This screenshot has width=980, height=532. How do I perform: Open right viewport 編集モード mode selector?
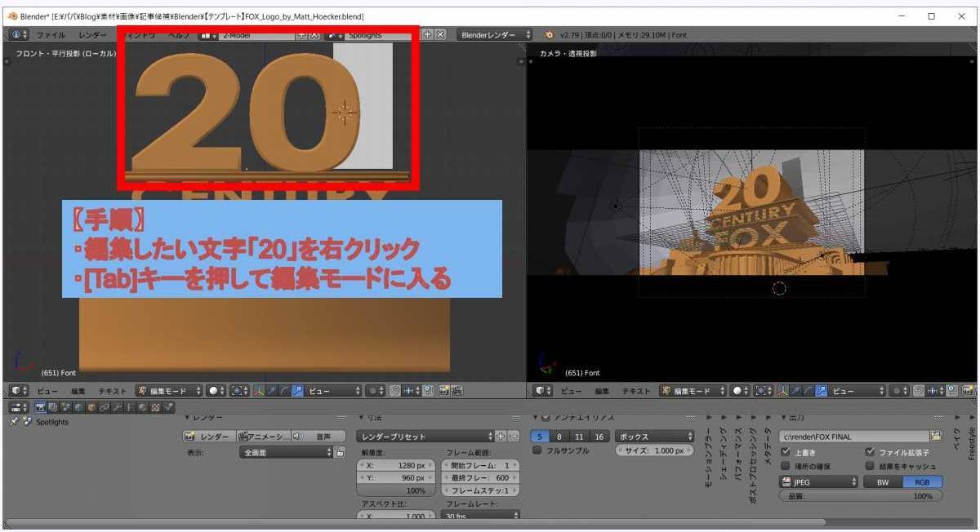tap(693, 391)
